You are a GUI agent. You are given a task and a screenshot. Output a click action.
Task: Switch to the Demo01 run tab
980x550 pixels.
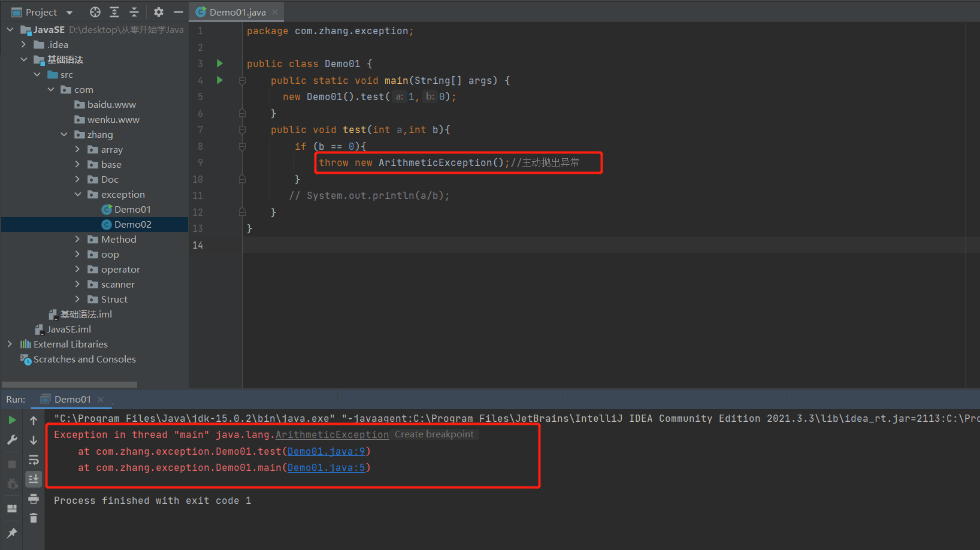pos(72,399)
